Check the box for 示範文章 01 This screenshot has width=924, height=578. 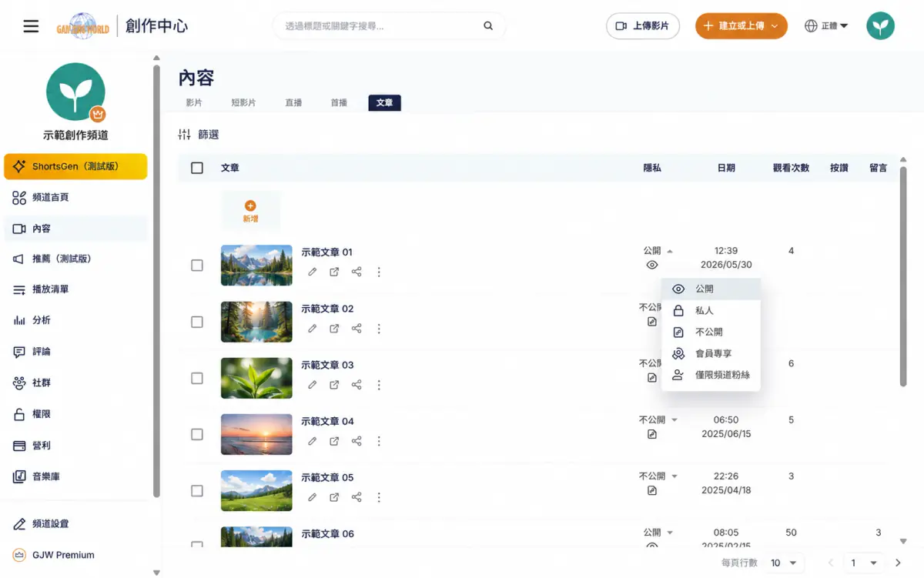[x=197, y=266]
